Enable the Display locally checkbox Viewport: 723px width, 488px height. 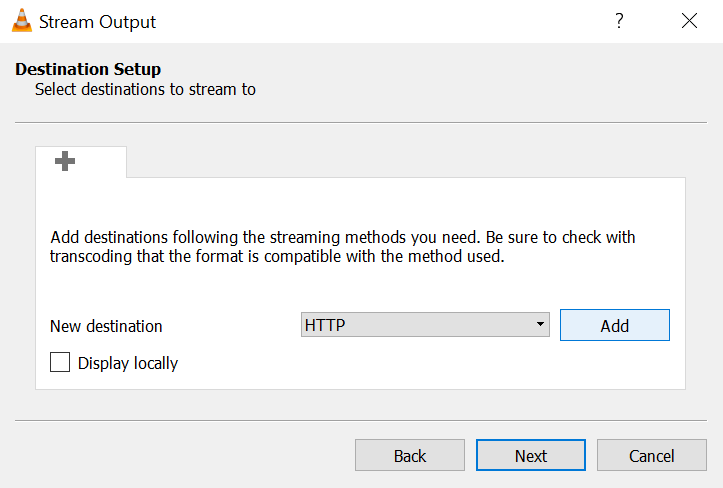coord(60,362)
